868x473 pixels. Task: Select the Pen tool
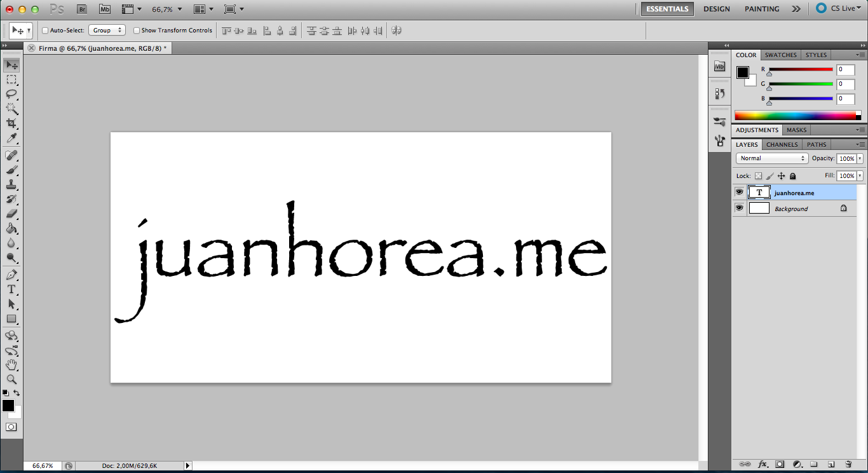[11, 275]
